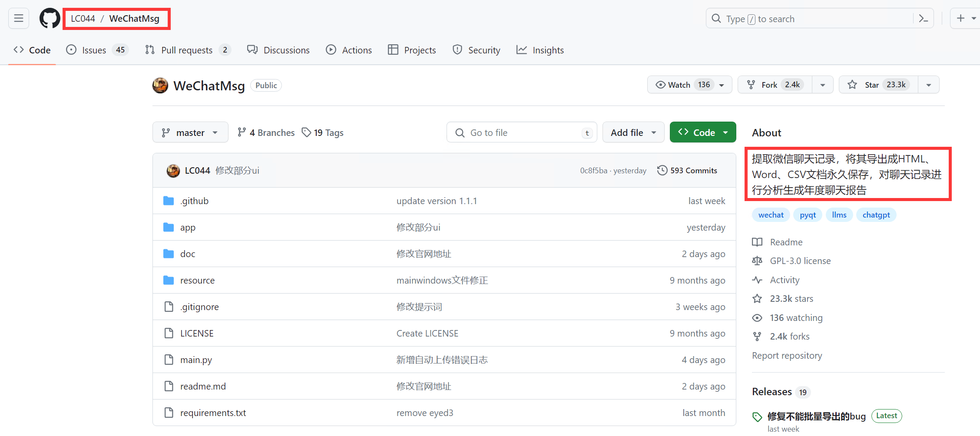Viewport: 980px width, 436px height.
Task: Click the llms topic tag
Action: point(839,215)
